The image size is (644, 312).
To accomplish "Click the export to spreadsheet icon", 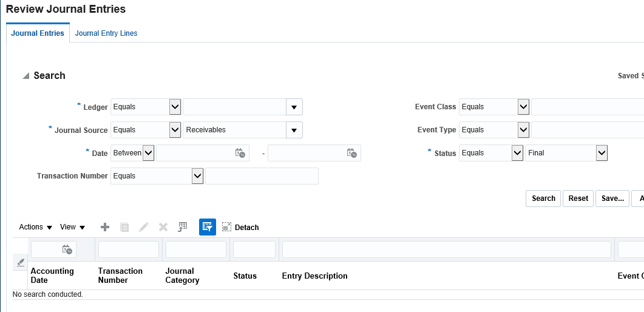I will tap(183, 227).
